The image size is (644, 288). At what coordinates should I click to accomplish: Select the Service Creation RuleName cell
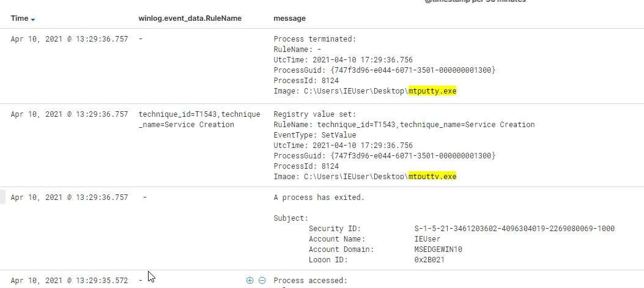[199, 119]
